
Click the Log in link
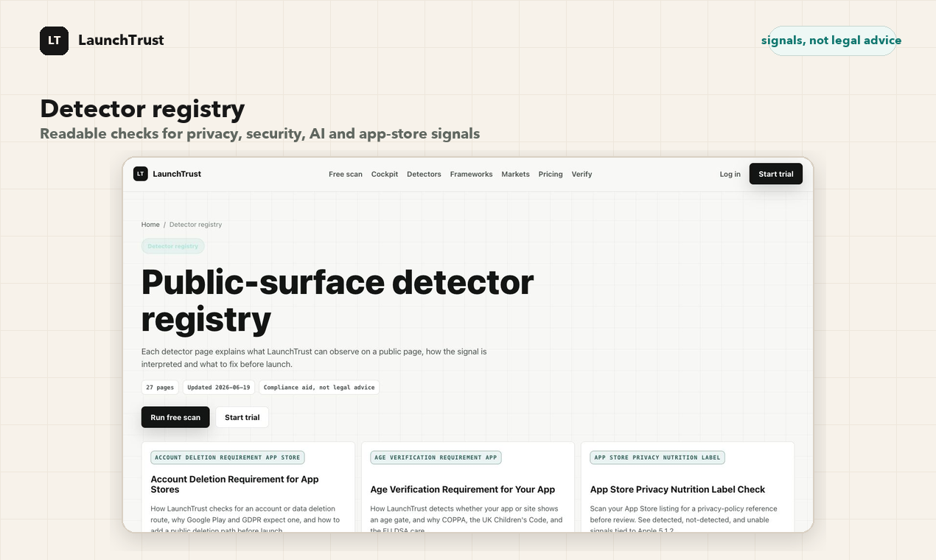[x=730, y=175]
